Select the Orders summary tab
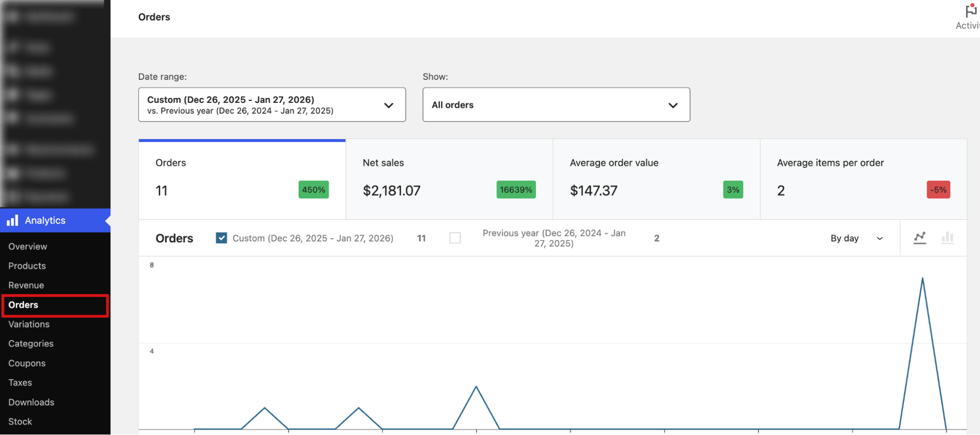Screen dimensions: 980x435 [242, 179]
